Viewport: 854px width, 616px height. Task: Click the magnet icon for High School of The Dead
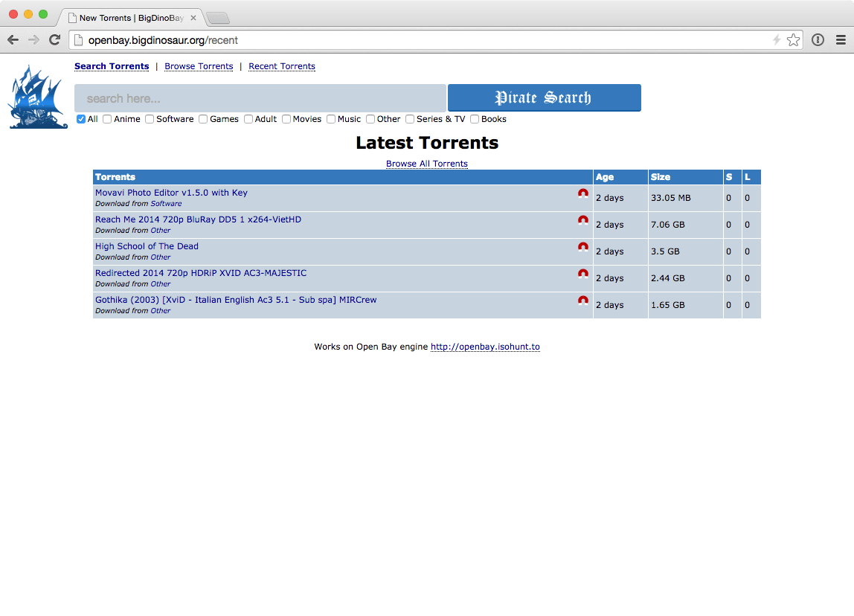(583, 247)
